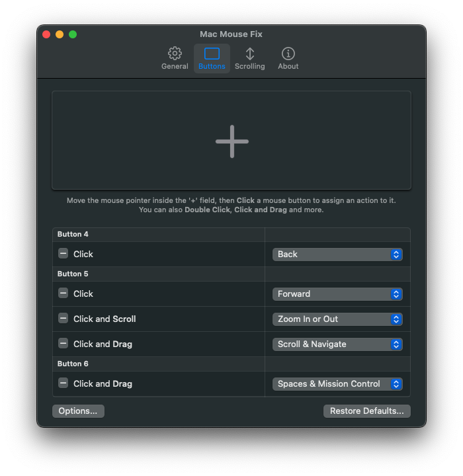The width and height of the screenshot is (463, 476).
Task: Open the Back action dropdown
Action: pyautogui.click(x=337, y=255)
